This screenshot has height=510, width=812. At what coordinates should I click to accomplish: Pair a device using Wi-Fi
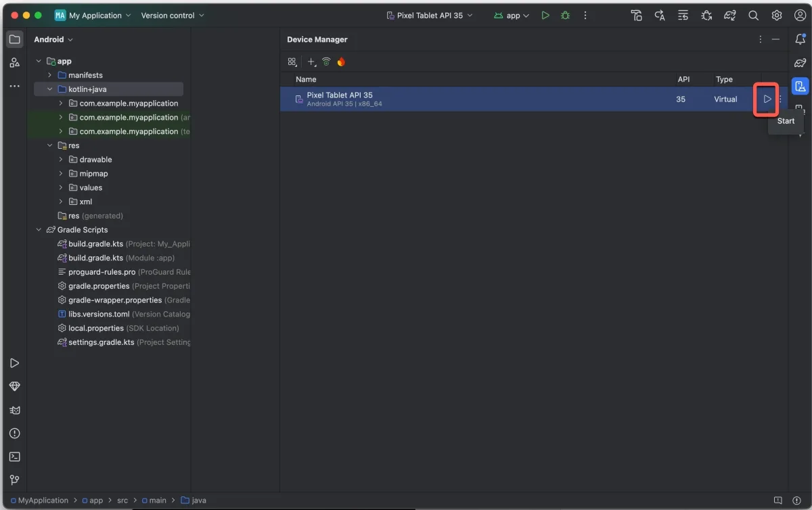(326, 62)
